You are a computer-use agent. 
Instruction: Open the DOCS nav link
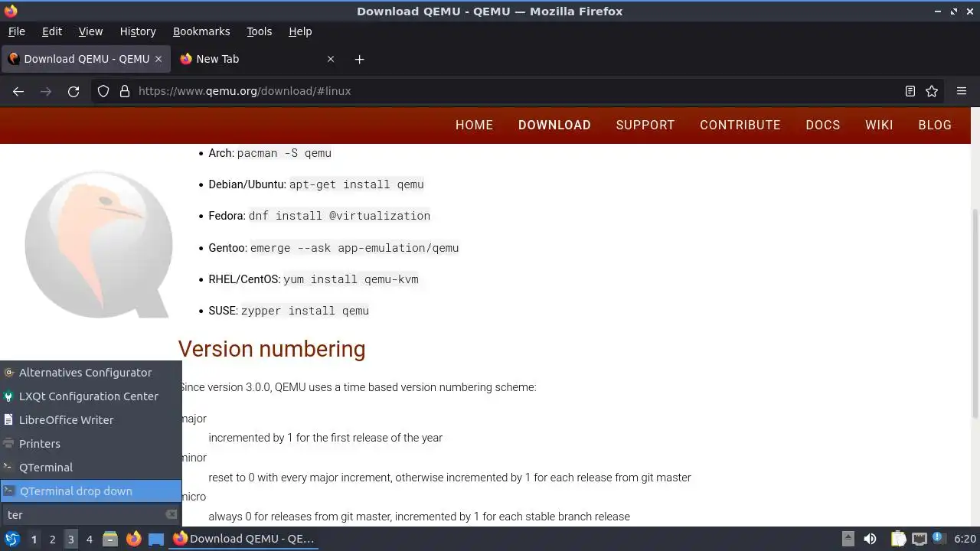823,125
